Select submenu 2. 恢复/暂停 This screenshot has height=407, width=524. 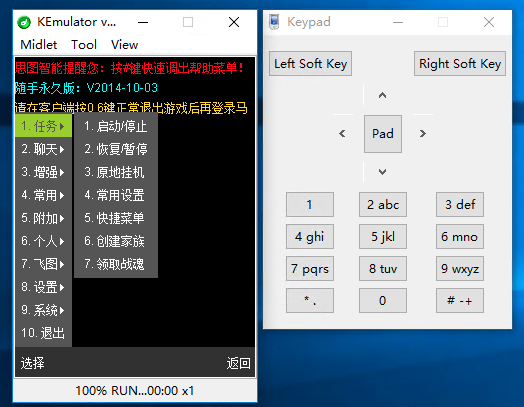[116, 149]
